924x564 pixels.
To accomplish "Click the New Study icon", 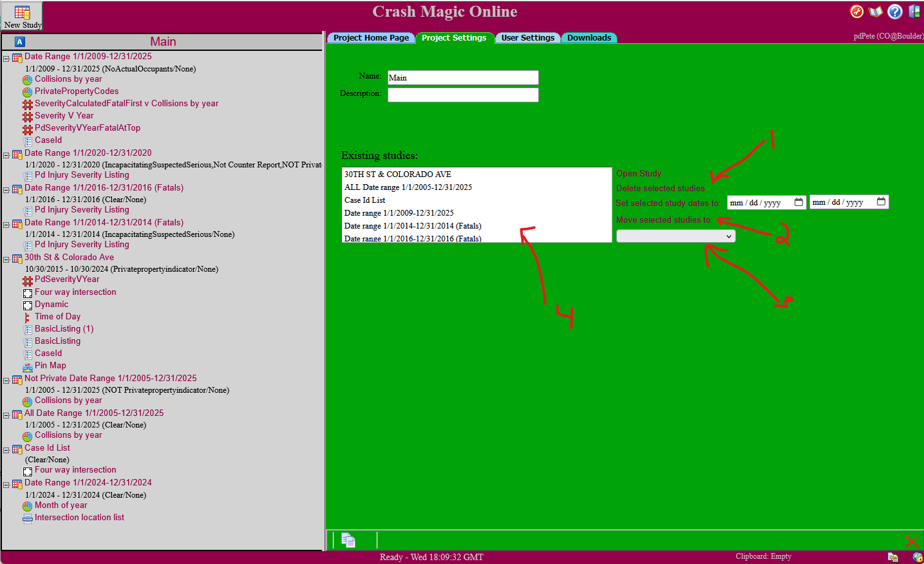I will pos(22,14).
